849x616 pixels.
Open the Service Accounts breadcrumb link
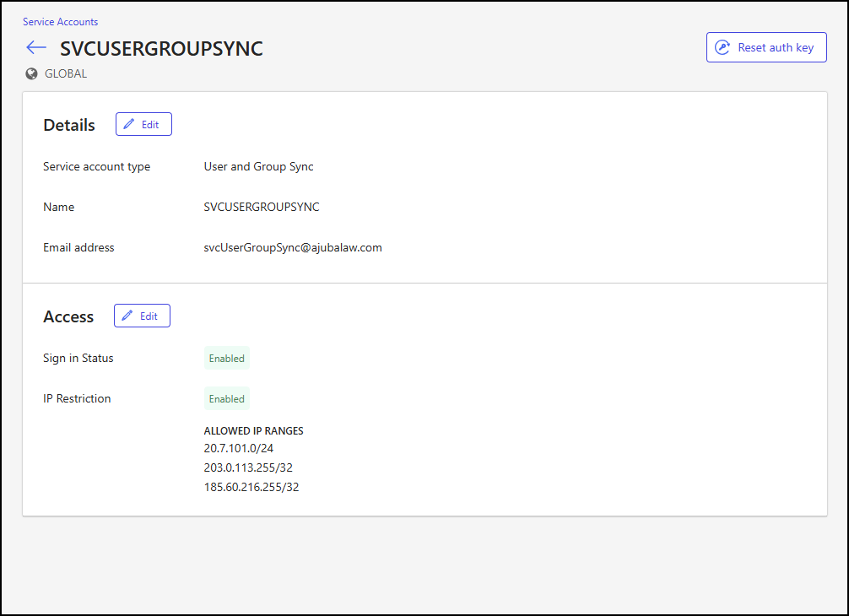60,21
